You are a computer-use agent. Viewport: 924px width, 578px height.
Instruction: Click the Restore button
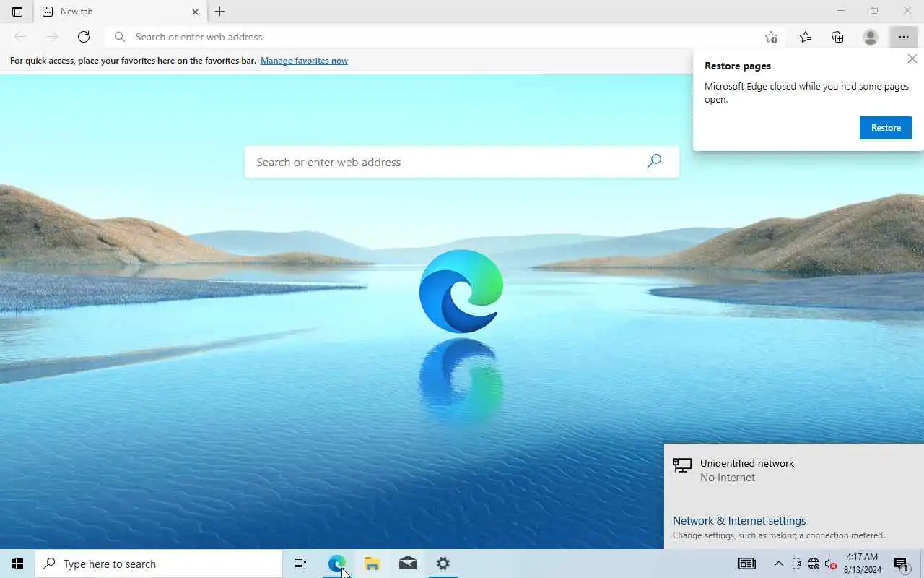(x=886, y=128)
